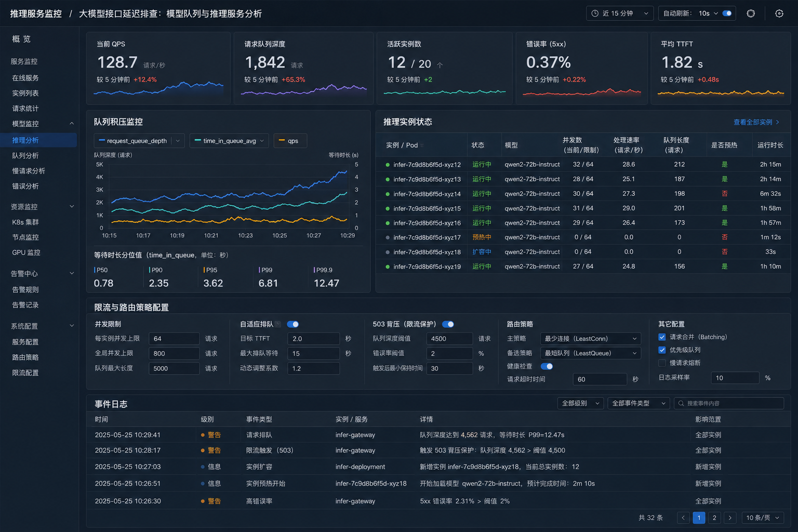Click the refresh circle icon in header
798x532 pixels.
click(x=751, y=14)
